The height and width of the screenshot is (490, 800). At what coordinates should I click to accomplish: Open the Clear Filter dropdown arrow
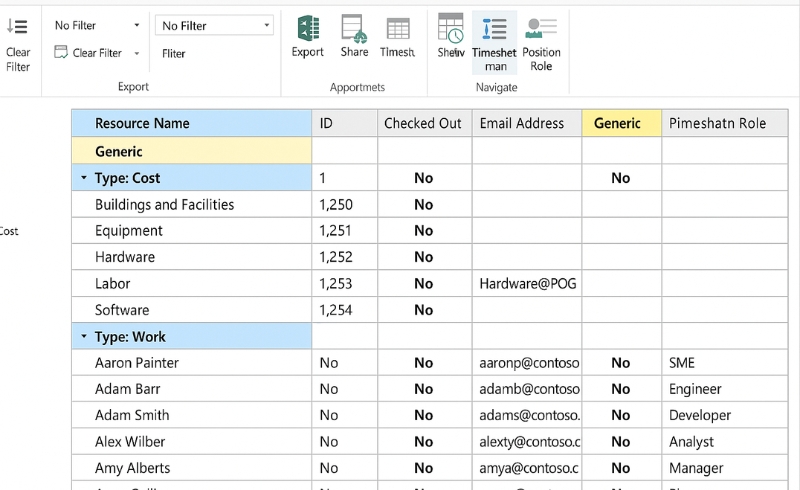pos(137,54)
